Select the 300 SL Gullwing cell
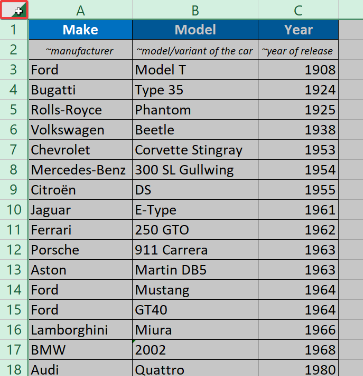 [x=195, y=170]
